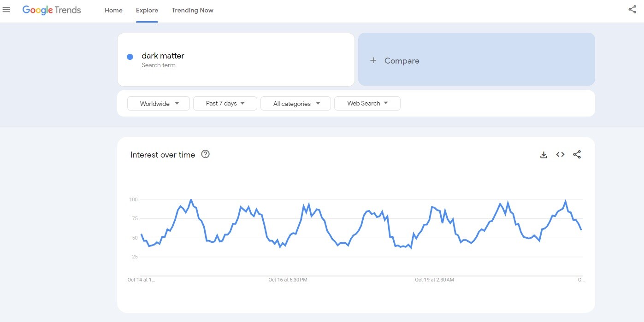
Task: Click the top-right page share icon
Action: (x=632, y=10)
